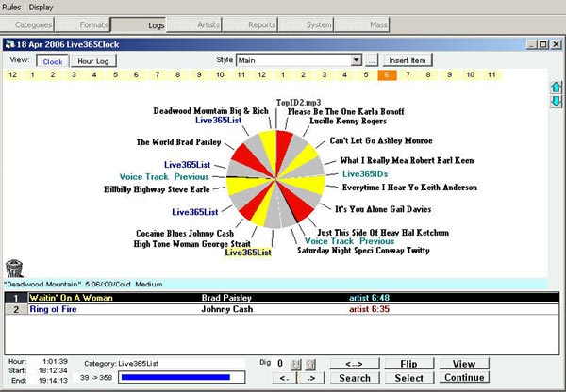This screenshot has width=566, height=392.
Task: Click What I Really Mea Robert Earl Keen
Action: click(x=407, y=160)
